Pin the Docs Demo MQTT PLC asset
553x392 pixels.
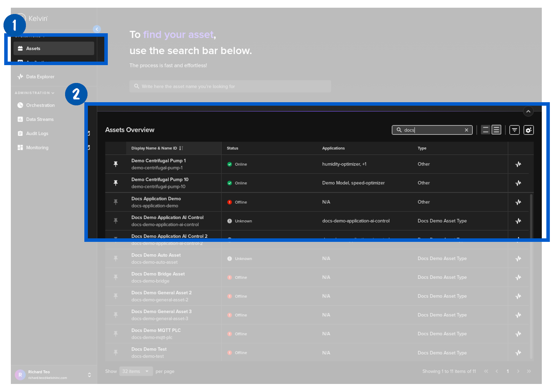[115, 334]
